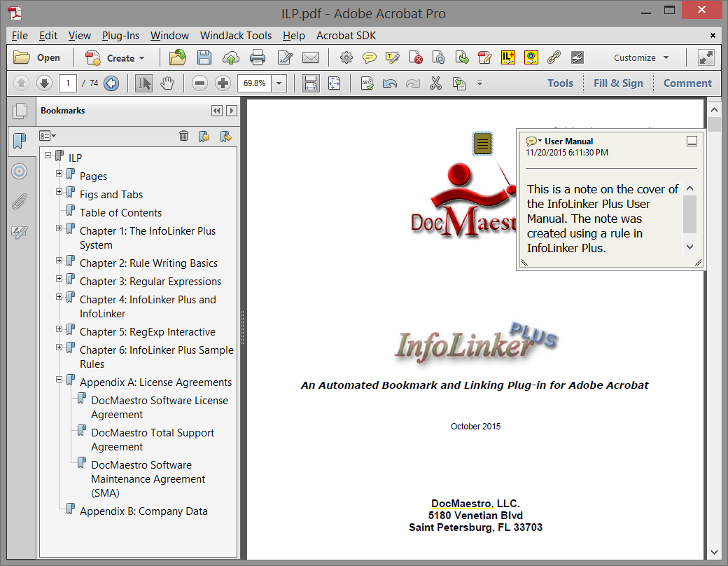Click the new bookmark icon in Bookmarks panel
The width and height of the screenshot is (728, 566).
204,136
